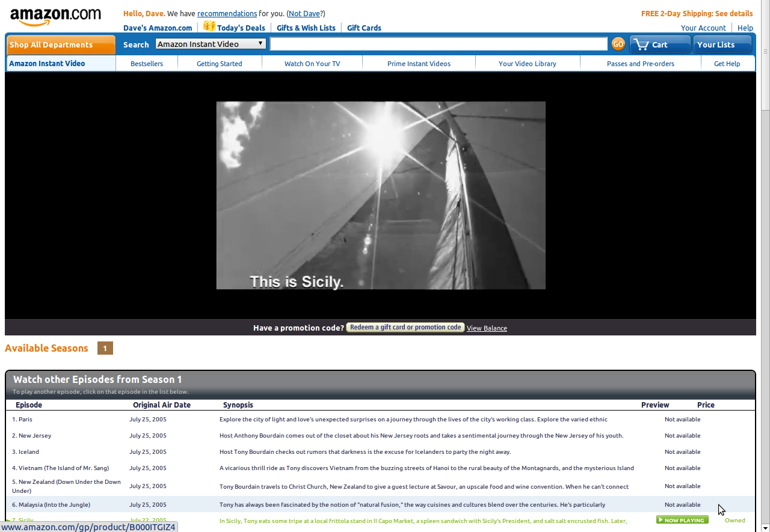Click the View Balance link

[487, 328]
